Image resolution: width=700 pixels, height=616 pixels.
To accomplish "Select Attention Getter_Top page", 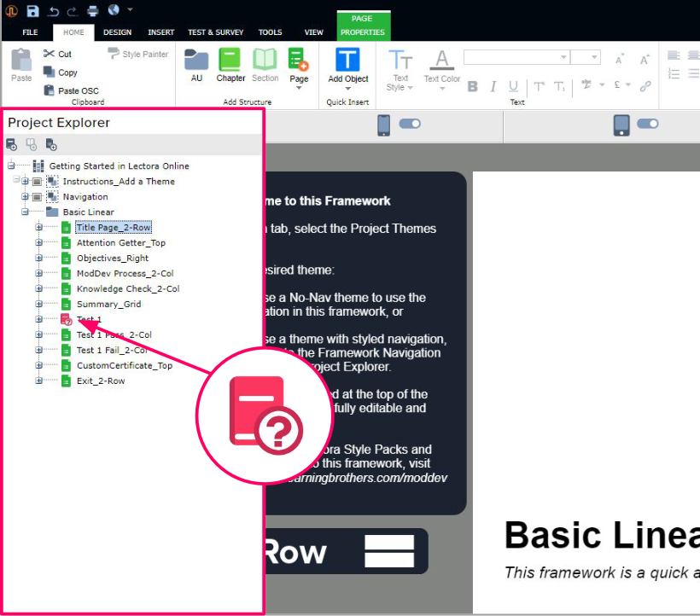I will (x=121, y=242).
